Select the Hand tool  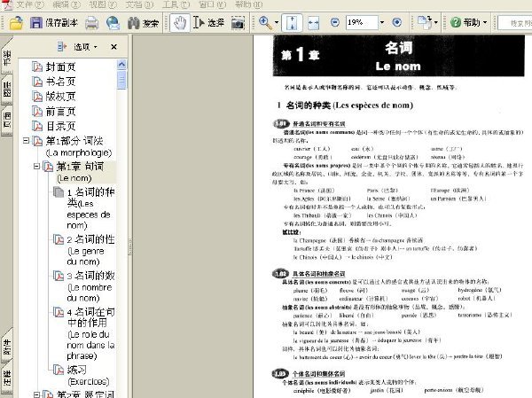tap(180, 23)
